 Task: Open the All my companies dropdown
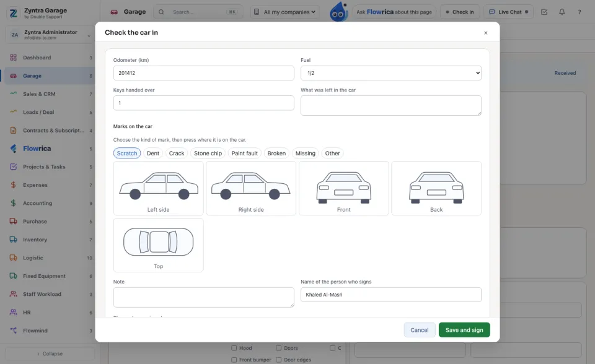(x=284, y=12)
